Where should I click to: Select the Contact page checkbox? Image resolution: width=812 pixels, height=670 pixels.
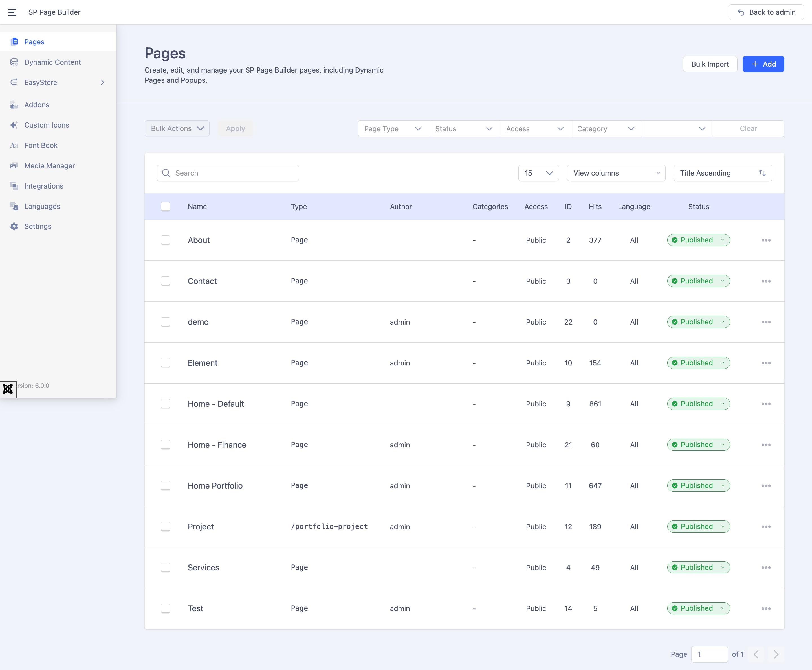coord(166,281)
